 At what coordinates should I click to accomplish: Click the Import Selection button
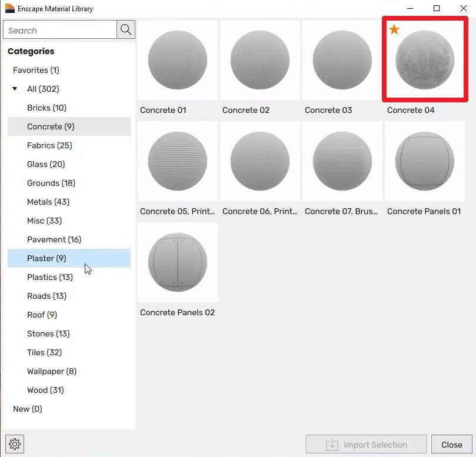coord(366,444)
